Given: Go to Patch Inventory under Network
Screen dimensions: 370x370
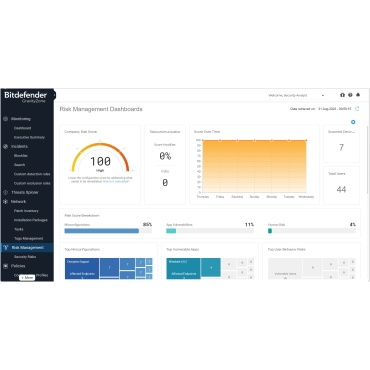Looking at the screenshot, I should [x=26, y=211].
